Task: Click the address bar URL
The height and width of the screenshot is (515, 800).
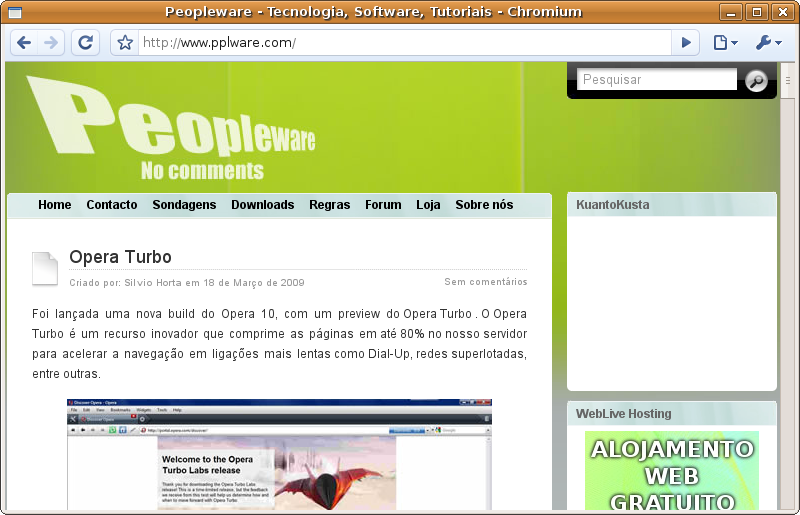Action: pyautogui.click(x=404, y=42)
